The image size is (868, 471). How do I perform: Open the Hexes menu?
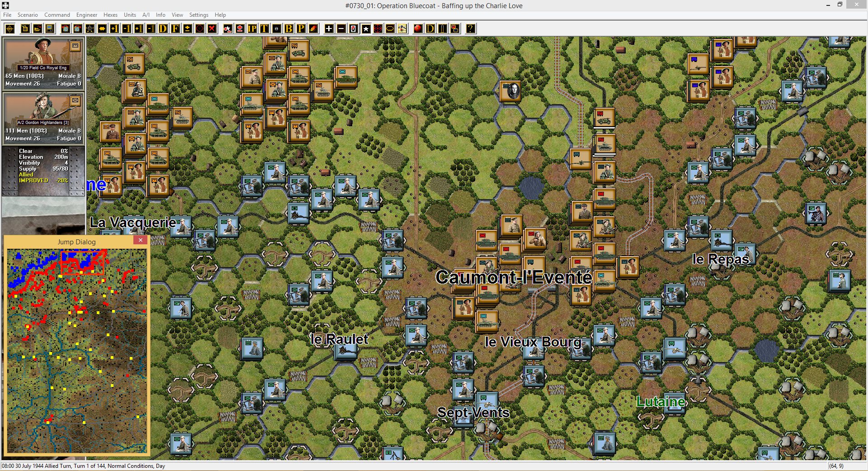(110, 15)
